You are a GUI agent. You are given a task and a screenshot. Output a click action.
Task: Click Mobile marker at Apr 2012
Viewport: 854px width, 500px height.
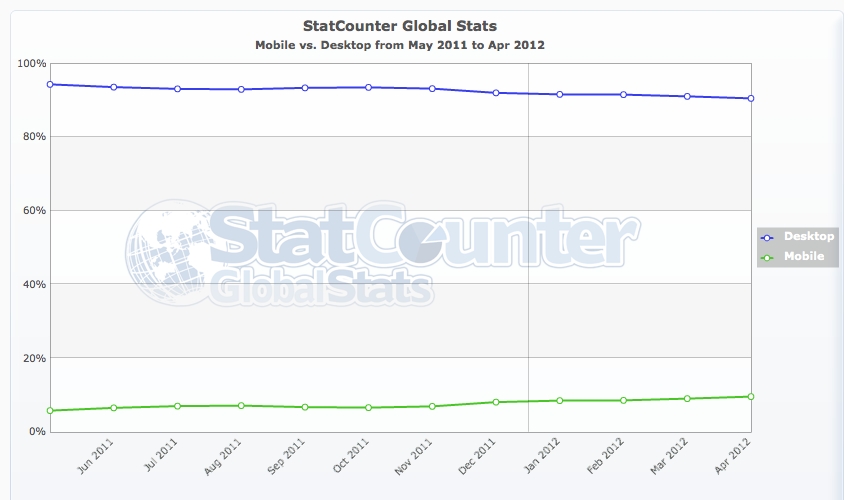click(750, 397)
